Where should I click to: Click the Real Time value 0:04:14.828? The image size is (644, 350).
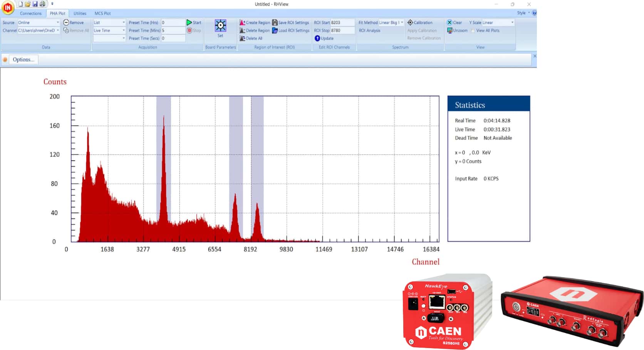tap(497, 121)
